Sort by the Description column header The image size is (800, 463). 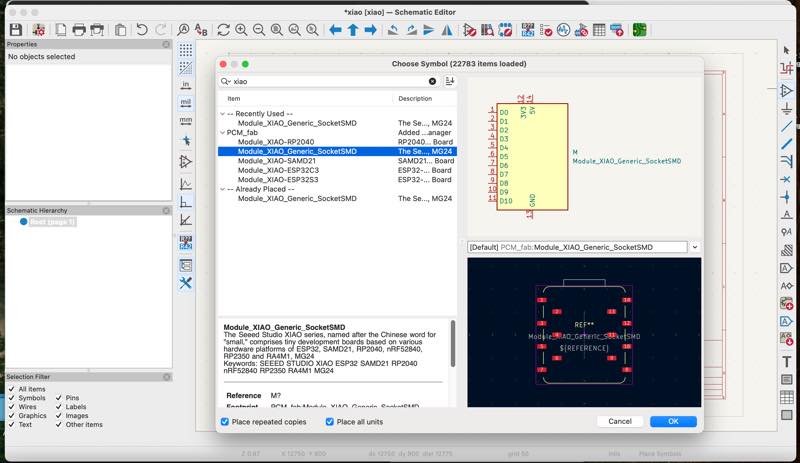415,99
